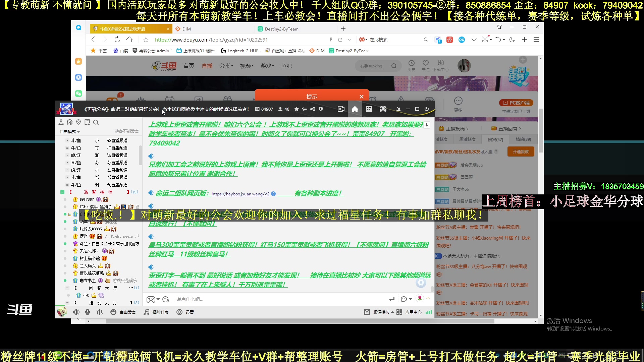Go to browser home page icon
The width and height of the screenshot is (644, 362).
click(129, 40)
